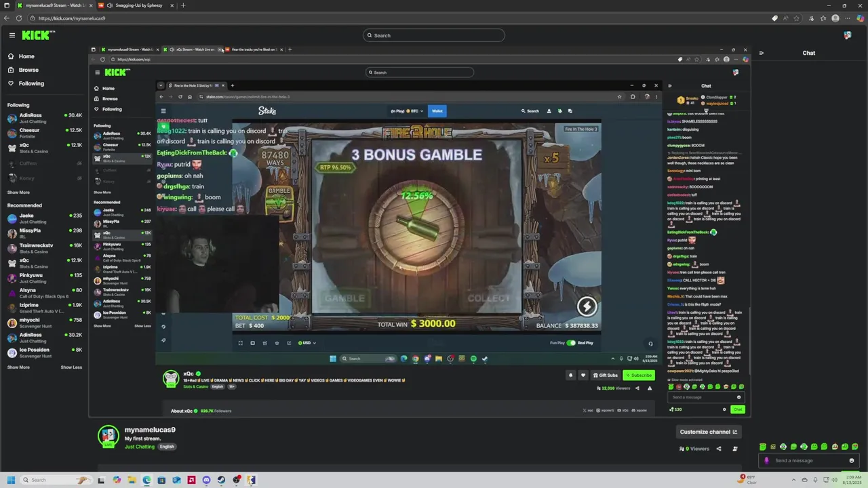The width and height of the screenshot is (868, 488).
Task: Open MissyPia IRL channel in Recommended
Action: pos(44,233)
